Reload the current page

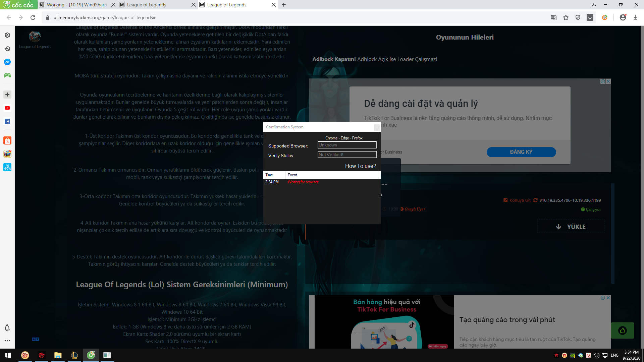[33, 17]
